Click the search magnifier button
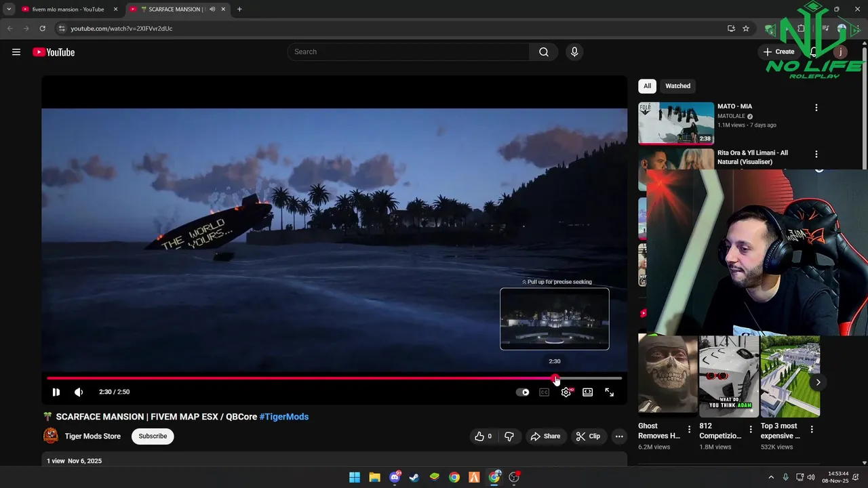This screenshot has height=488, width=868. 544,52
